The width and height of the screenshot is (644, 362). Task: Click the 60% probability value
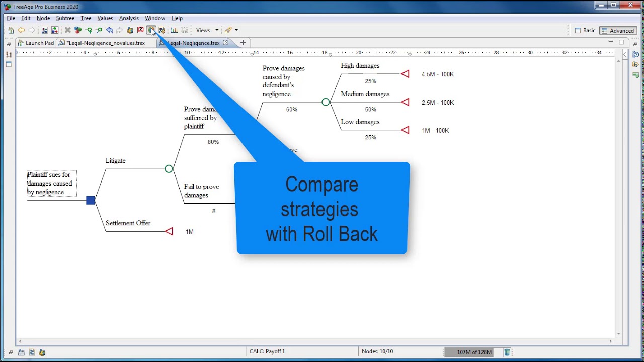click(292, 110)
